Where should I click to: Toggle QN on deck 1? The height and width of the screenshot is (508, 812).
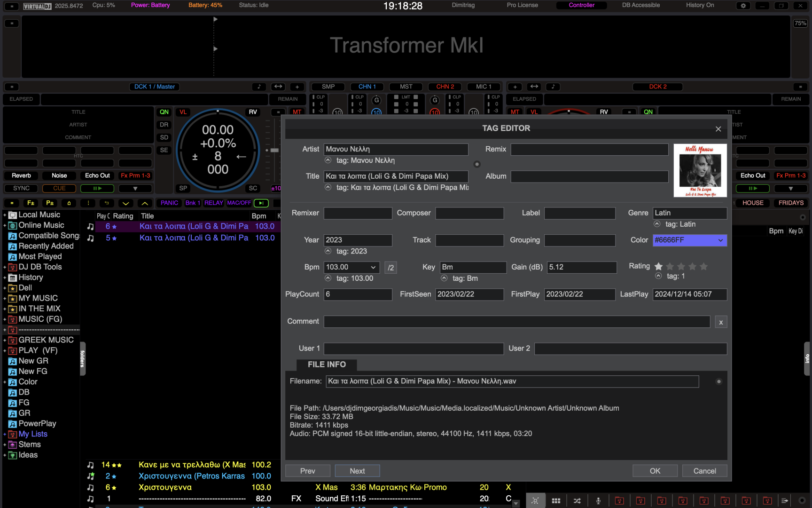pyautogui.click(x=164, y=112)
